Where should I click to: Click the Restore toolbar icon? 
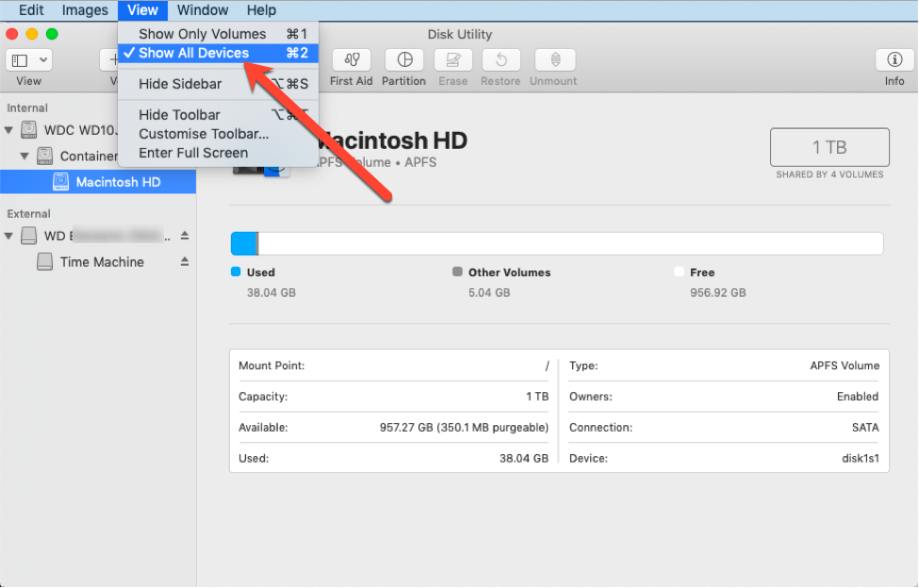pos(501,59)
